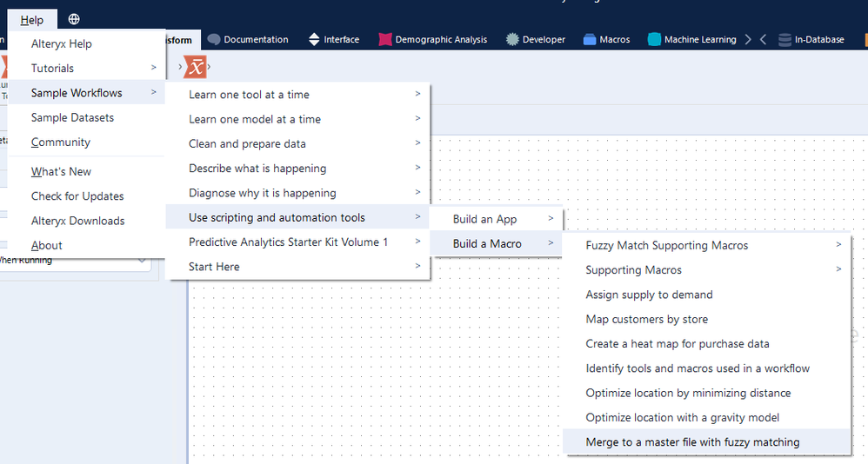Open Optimize location with a gravity model
This screenshot has height=464, width=868.
(707, 418)
